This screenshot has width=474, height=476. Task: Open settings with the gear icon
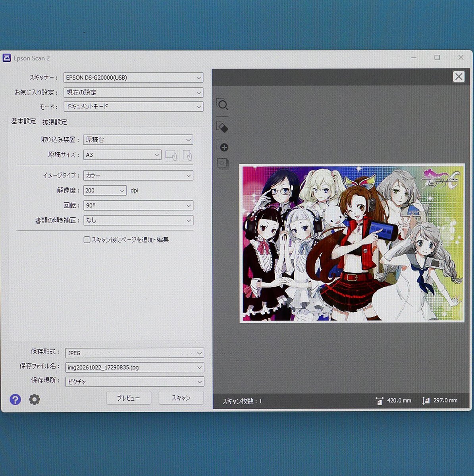[x=35, y=399]
